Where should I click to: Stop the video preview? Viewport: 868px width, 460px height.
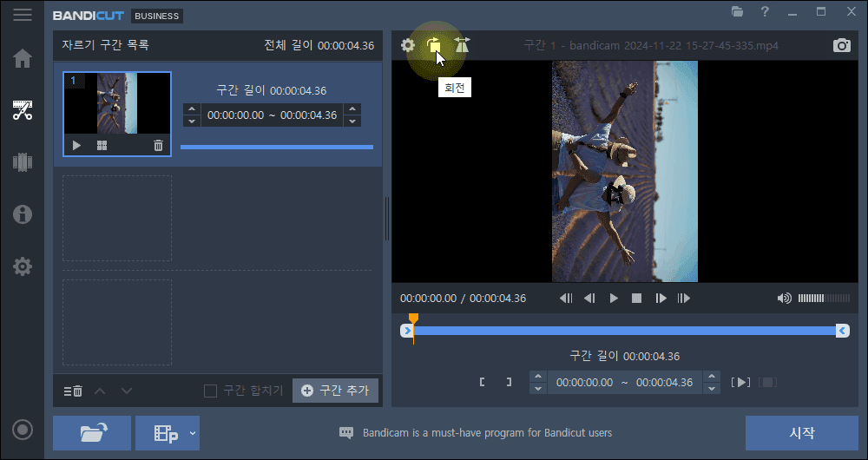click(636, 299)
